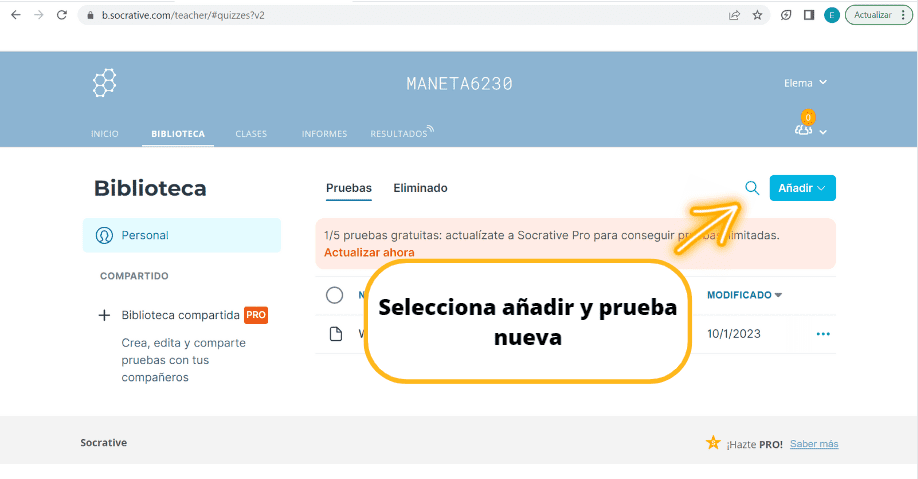Click the ¡Hazte PRO! text
The height and width of the screenshot is (479, 918).
[754, 444]
